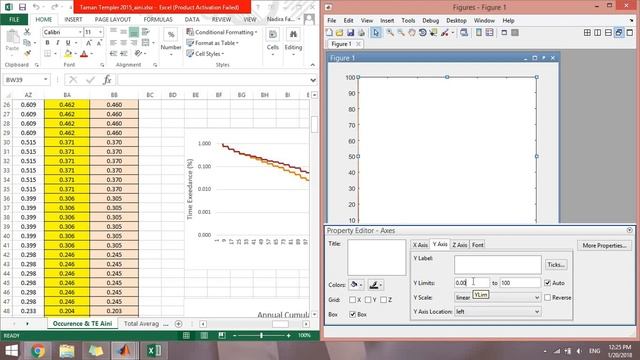Toggle the Box checkbox
Image resolution: width=640 pixels, height=360 pixels.
tap(353, 315)
